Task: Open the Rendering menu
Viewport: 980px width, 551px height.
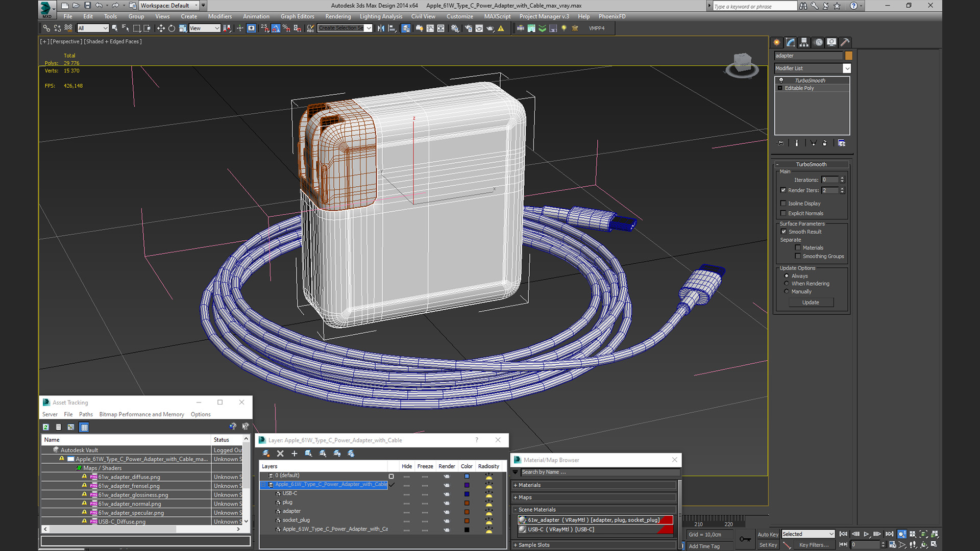Action: (338, 16)
